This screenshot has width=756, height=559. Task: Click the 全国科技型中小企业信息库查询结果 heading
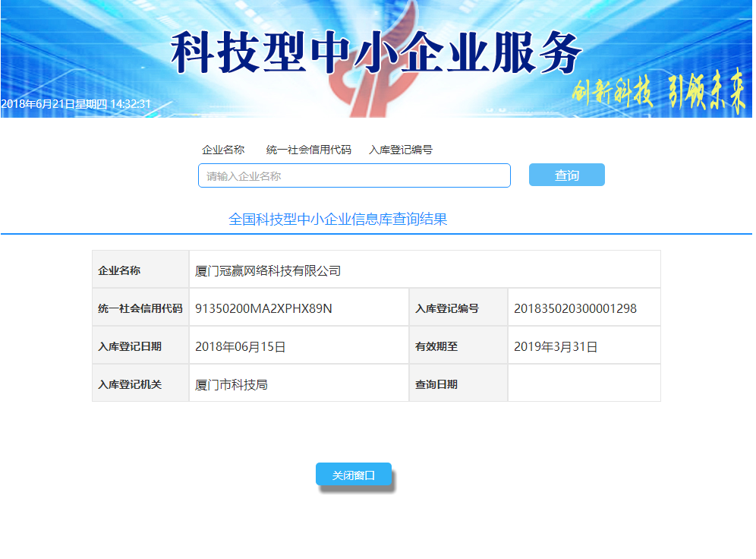click(338, 219)
